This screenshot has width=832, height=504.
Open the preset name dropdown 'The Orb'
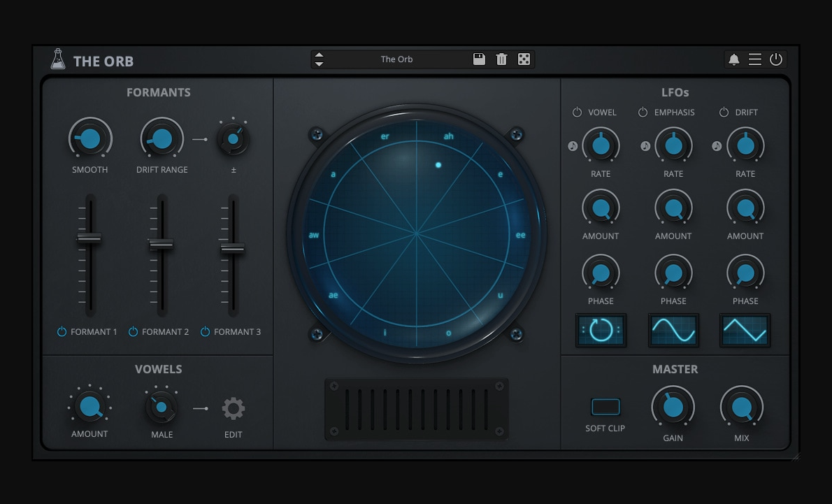tap(396, 59)
